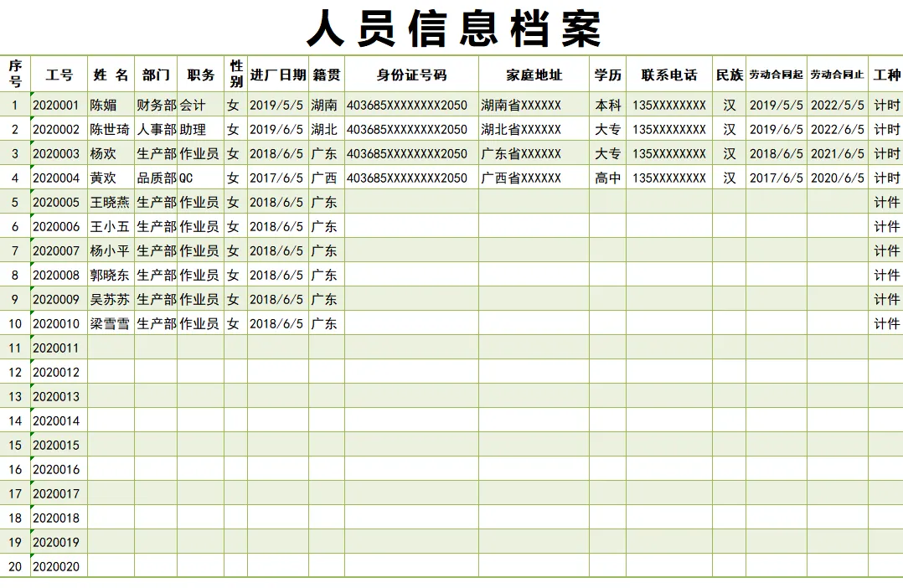The image size is (903, 588).
Task: Click employee ID cell 2020013
Action: [x=59, y=396]
